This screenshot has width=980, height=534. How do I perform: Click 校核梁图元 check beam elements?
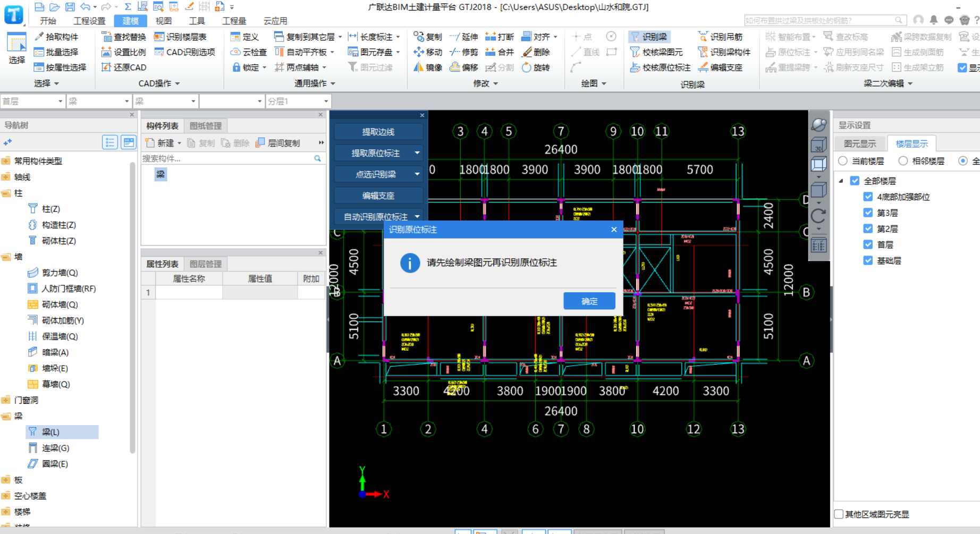click(x=656, y=52)
